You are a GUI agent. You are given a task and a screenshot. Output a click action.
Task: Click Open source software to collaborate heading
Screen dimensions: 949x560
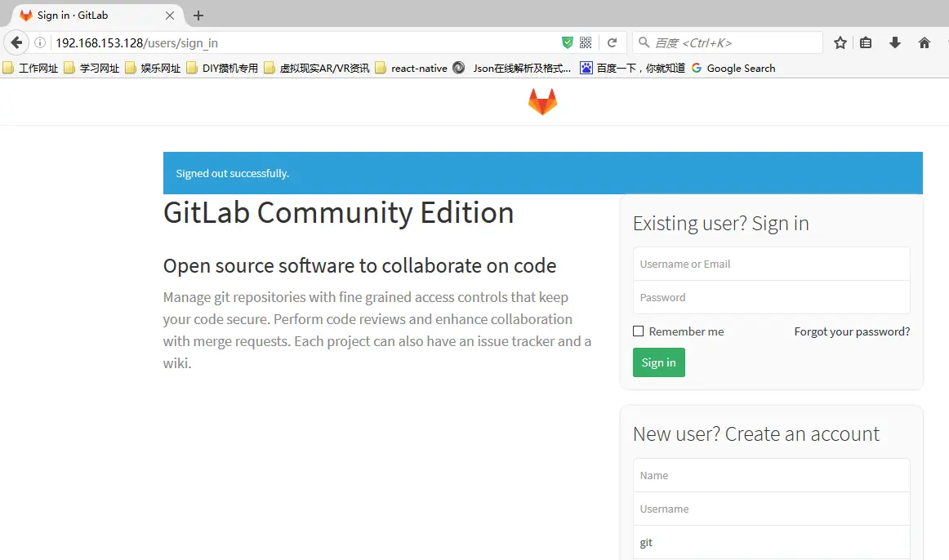click(359, 266)
